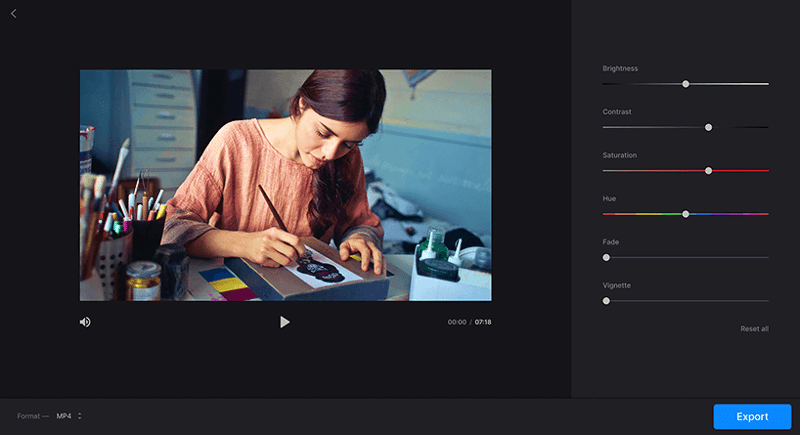Click the Contrast slider handle
The width and height of the screenshot is (800, 435).
[708, 127]
